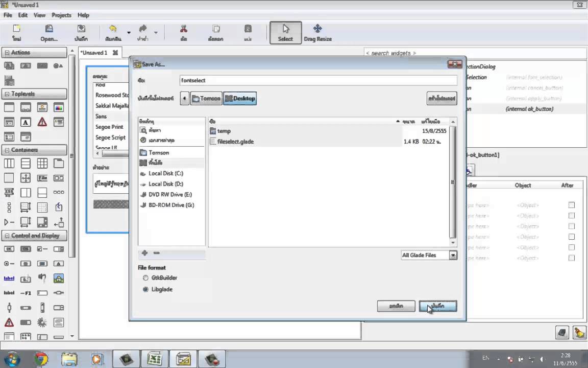Choose the Horizontal Box container icon

pyautogui.click(x=9, y=164)
